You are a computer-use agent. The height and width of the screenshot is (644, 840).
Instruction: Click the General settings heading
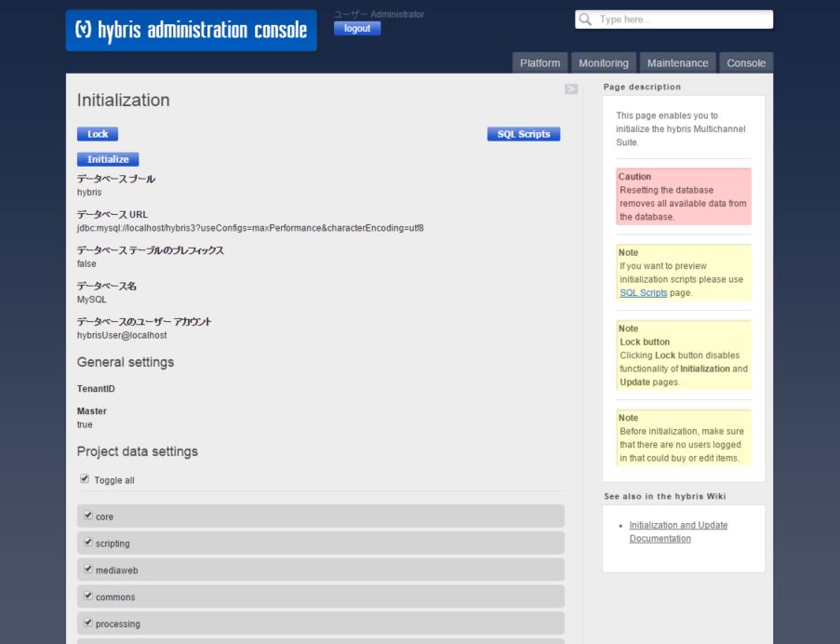click(x=126, y=362)
